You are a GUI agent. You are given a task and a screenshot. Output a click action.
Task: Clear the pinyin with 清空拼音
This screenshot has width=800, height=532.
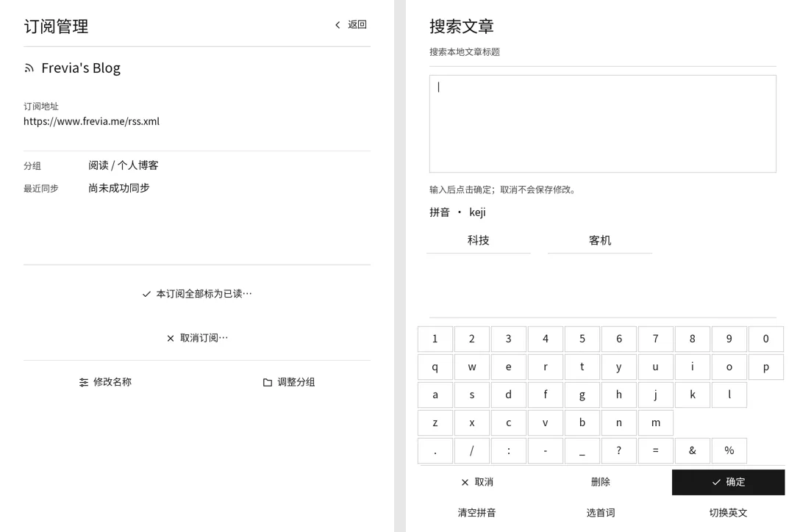point(477,513)
